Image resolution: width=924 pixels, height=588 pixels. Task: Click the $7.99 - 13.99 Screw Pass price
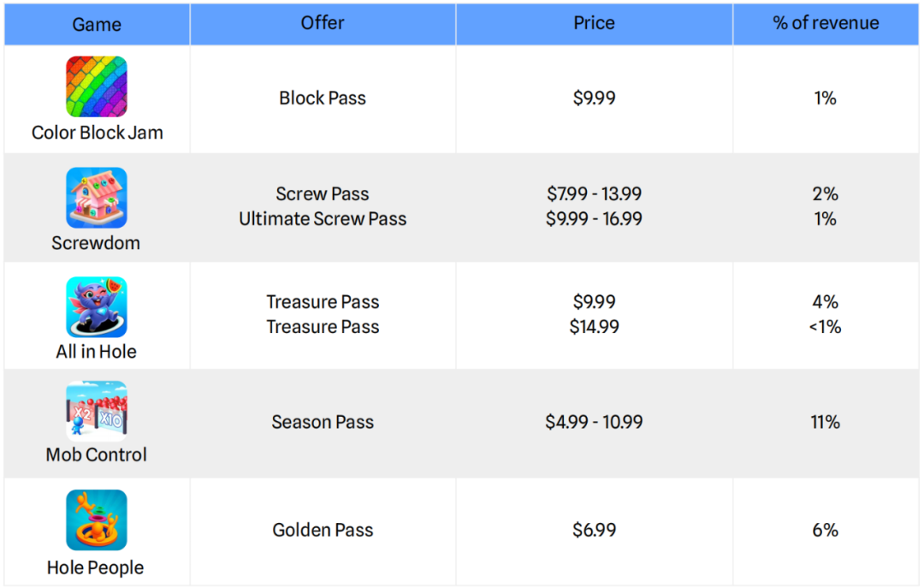[x=594, y=194]
